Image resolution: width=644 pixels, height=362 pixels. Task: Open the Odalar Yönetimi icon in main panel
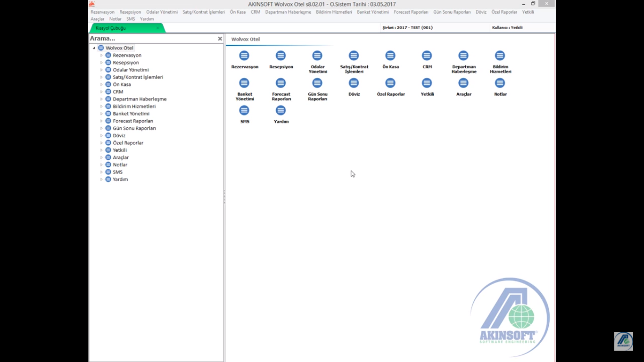pos(317,56)
